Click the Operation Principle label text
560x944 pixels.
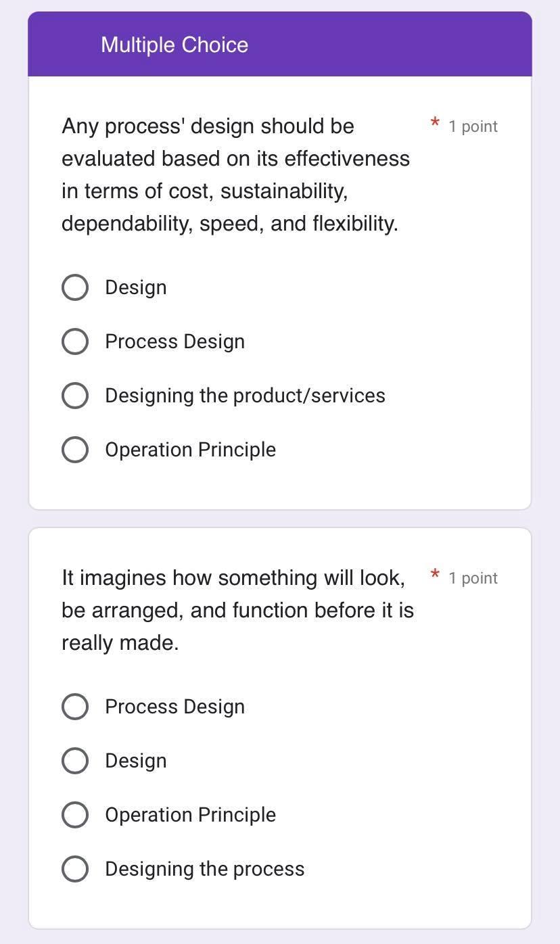click(x=191, y=449)
